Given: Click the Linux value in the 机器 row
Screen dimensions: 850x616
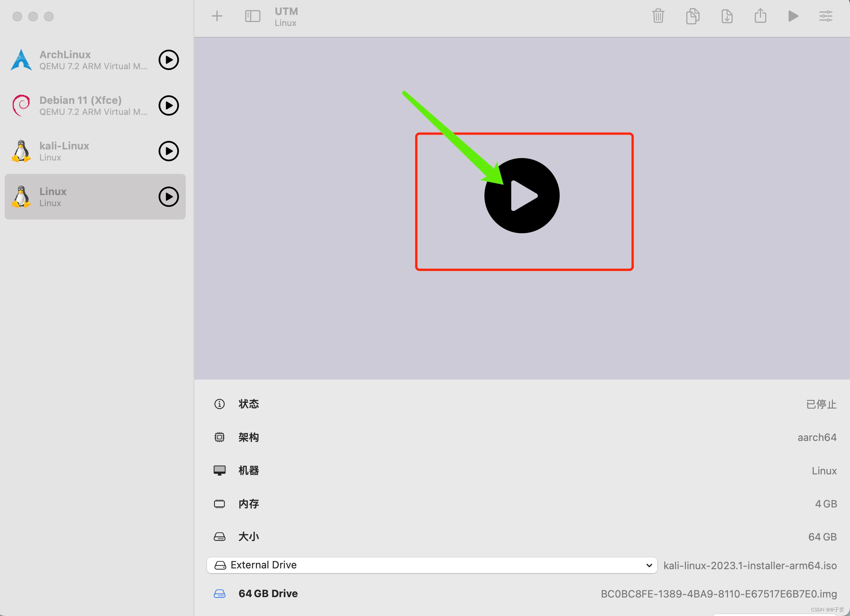Looking at the screenshot, I should tap(824, 471).
